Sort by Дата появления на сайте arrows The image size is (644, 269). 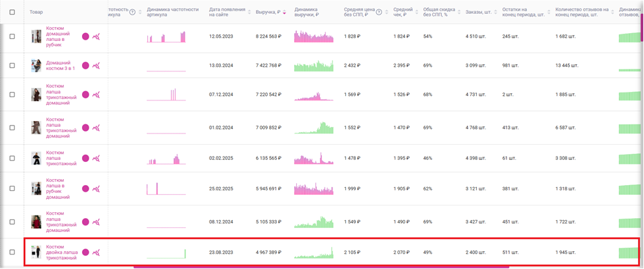tap(249, 13)
